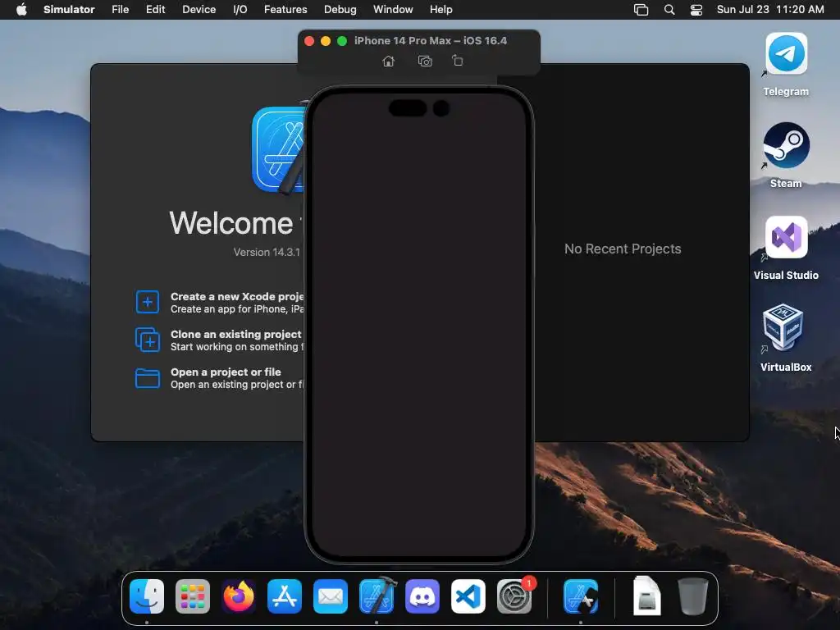
Task: Open the Device menu
Action: point(199,10)
